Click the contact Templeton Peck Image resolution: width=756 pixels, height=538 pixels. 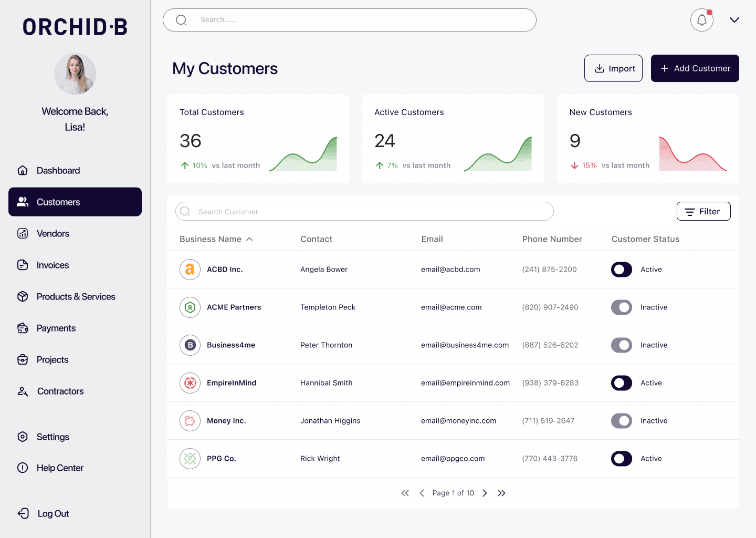pyautogui.click(x=328, y=307)
